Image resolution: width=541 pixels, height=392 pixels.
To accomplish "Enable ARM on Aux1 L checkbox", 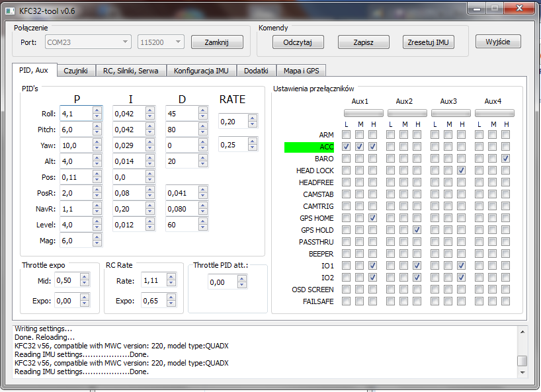I will pos(347,135).
